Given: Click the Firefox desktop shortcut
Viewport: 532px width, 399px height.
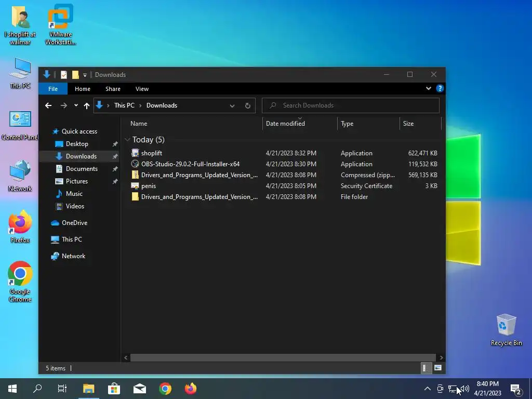Looking at the screenshot, I should [20, 227].
